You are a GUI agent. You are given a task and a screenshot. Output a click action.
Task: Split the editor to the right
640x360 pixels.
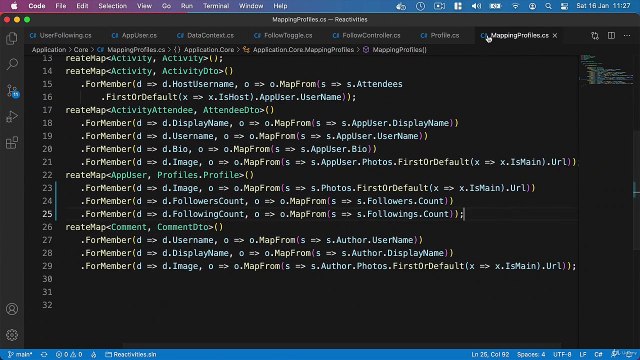pos(611,36)
